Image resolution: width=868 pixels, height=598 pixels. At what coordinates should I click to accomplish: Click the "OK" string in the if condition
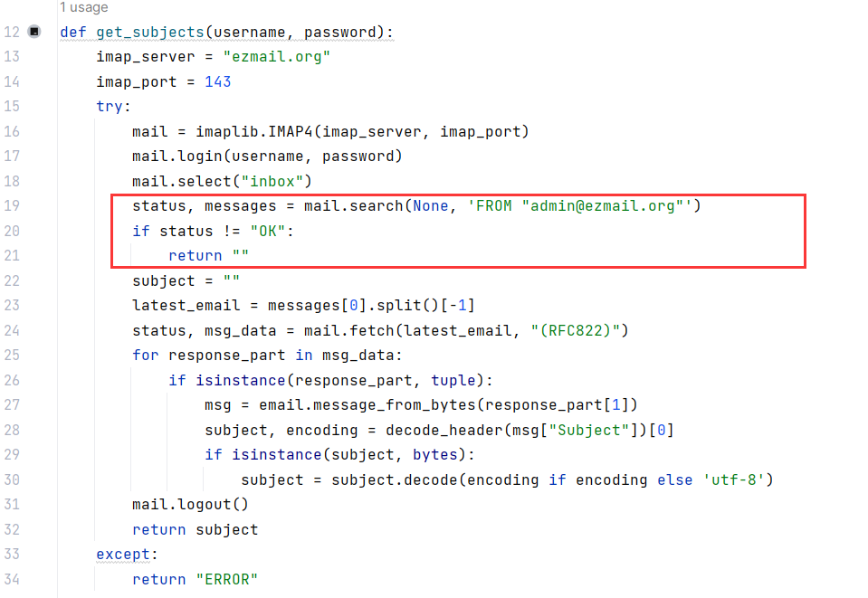(268, 232)
